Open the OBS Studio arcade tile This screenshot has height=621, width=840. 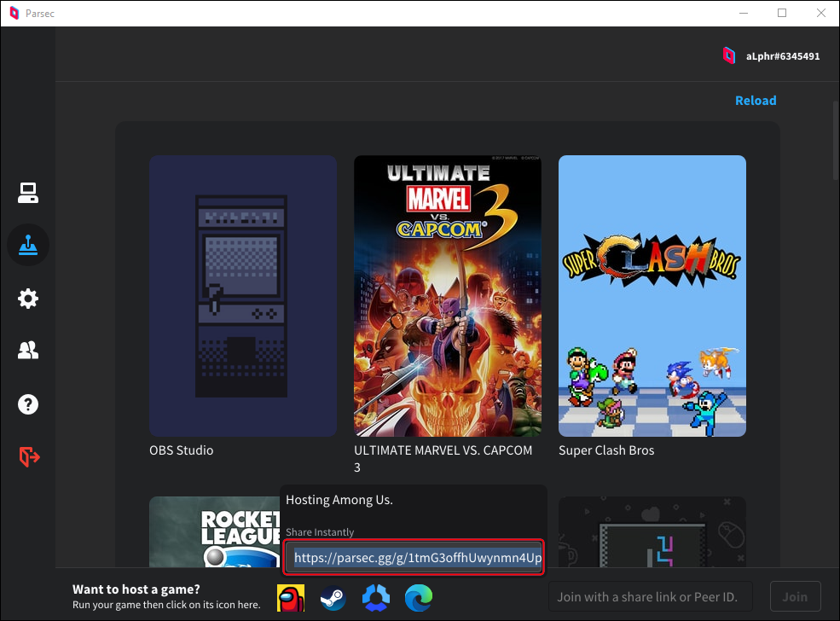tap(243, 295)
